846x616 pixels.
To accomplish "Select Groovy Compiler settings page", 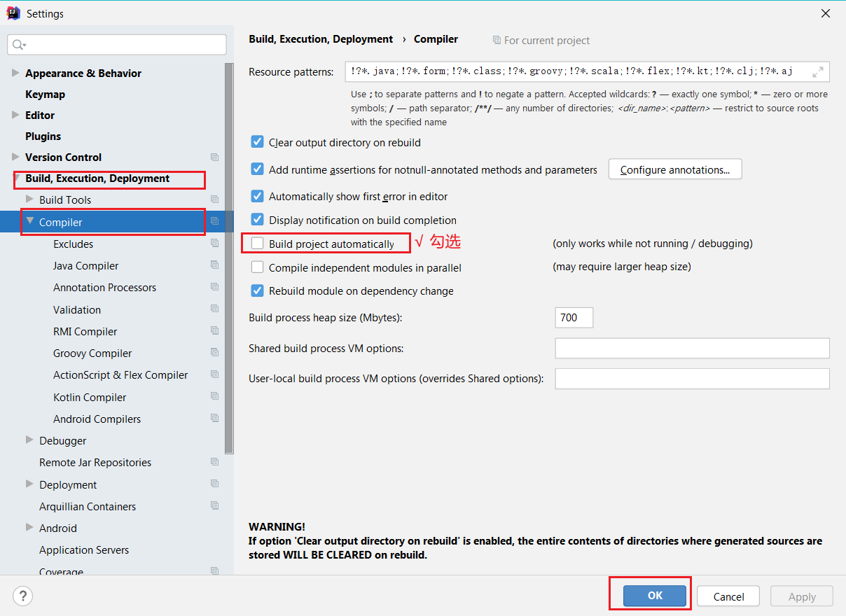I will [x=92, y=353].
